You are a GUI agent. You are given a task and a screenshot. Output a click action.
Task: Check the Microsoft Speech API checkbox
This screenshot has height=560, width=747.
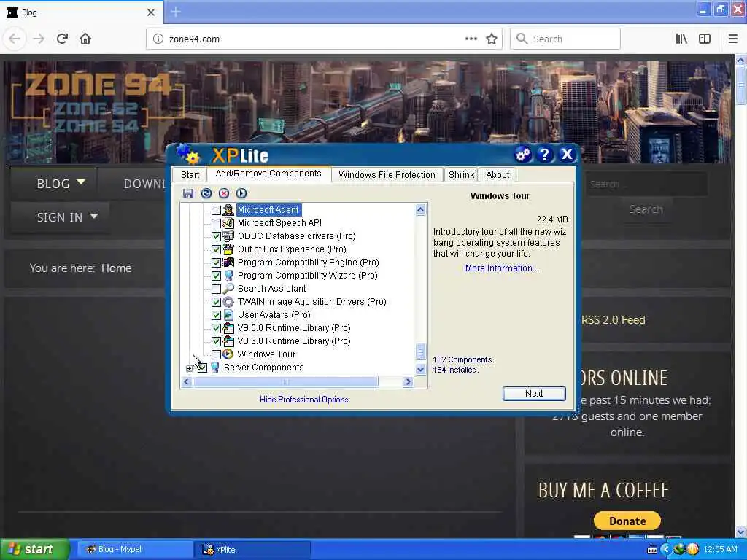[x=216, y=223]
